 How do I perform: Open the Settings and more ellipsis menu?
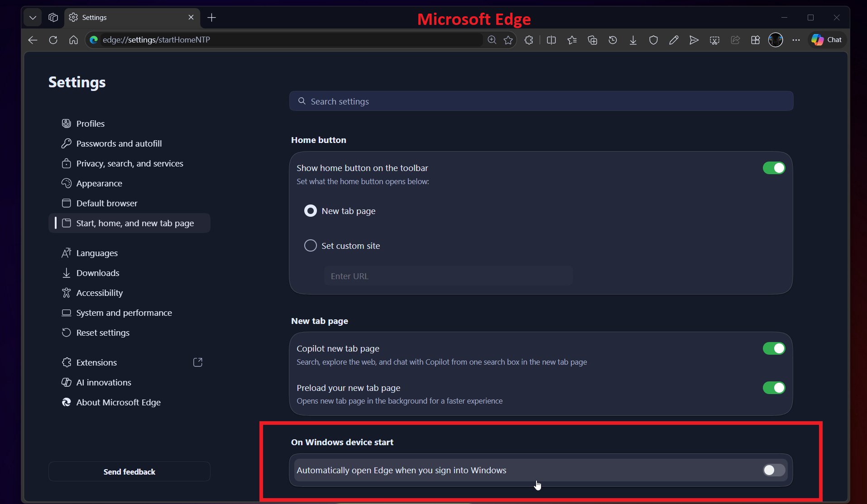tap(796, 40)
